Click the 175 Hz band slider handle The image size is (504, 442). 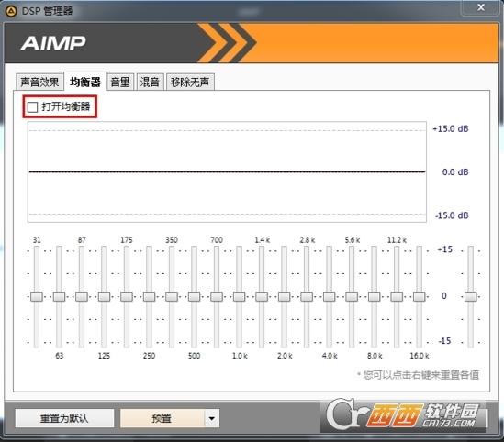point(127,296)
